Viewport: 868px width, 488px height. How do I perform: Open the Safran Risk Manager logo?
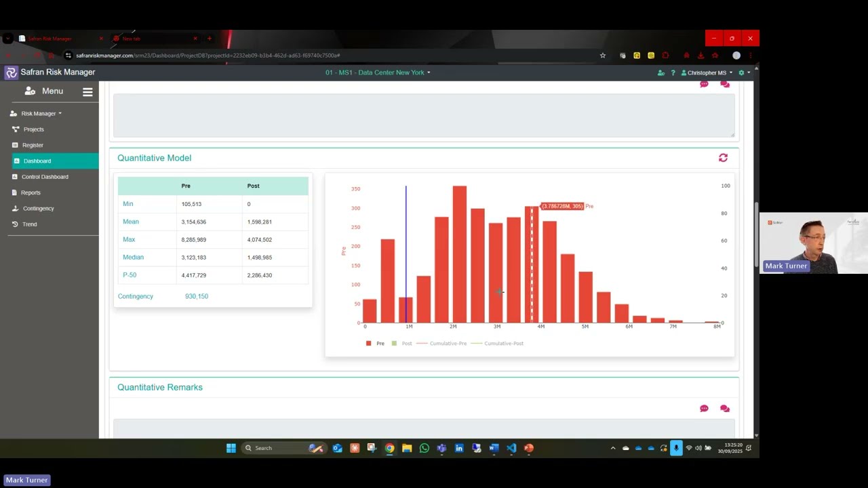[11, 73]
